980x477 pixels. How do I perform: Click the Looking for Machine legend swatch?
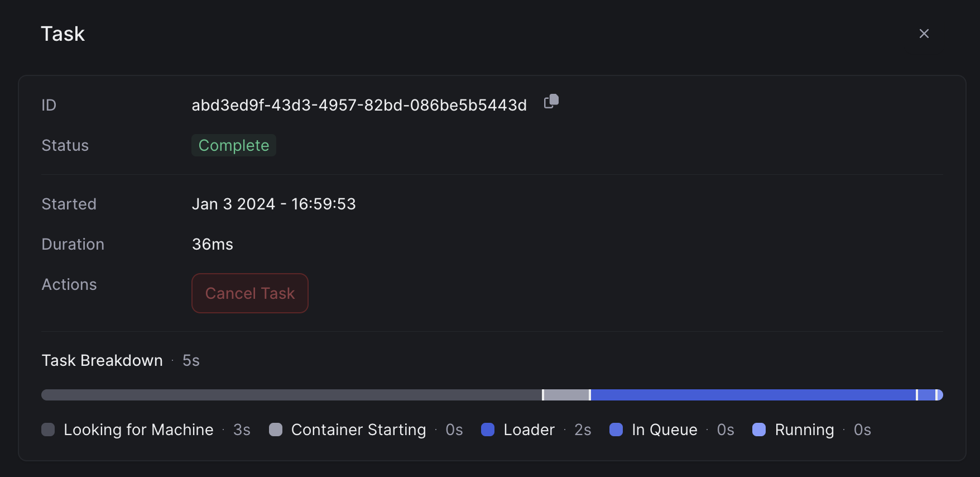tap(48, 430)
